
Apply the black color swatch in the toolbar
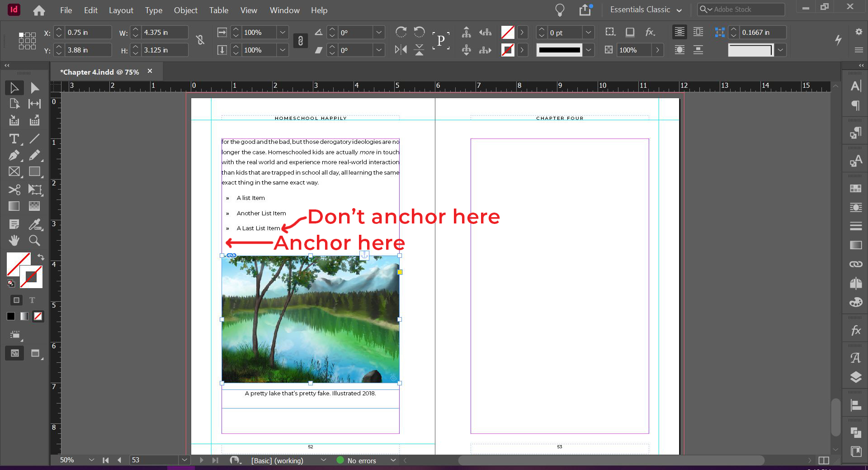tap(10, 316)
